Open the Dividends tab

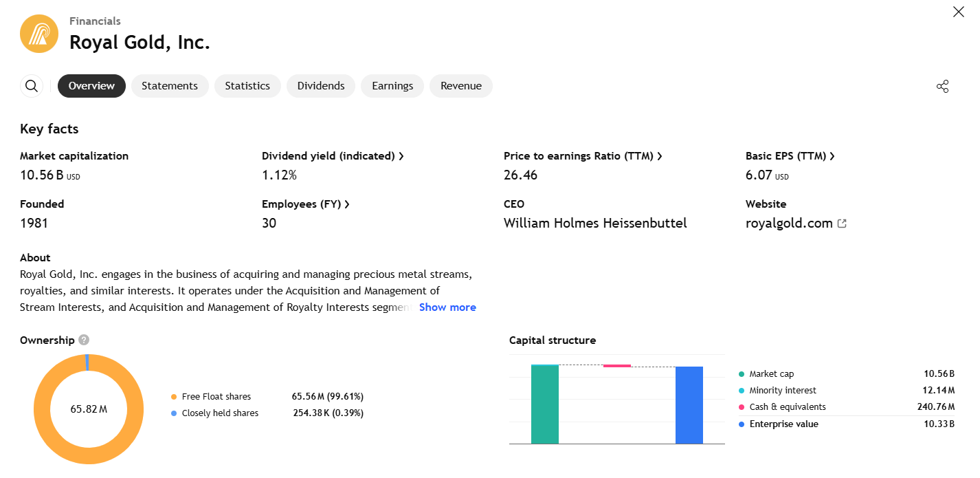[321, 86]
